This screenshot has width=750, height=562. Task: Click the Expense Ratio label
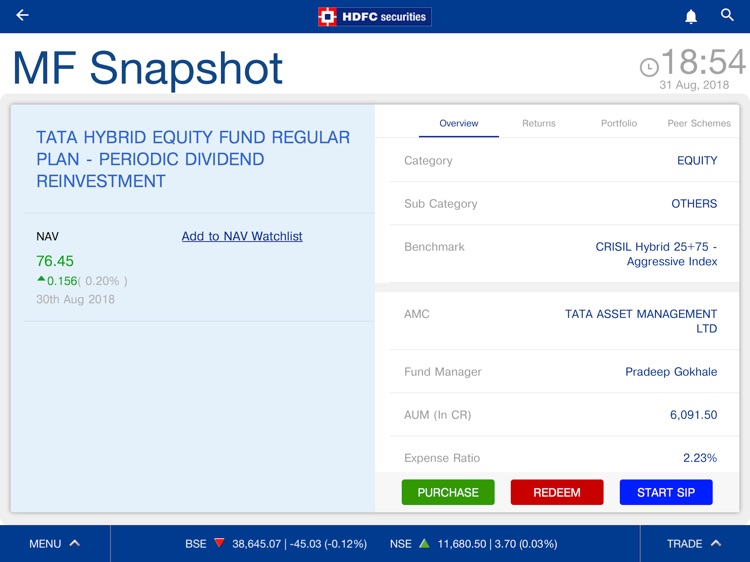coord(442,458)
